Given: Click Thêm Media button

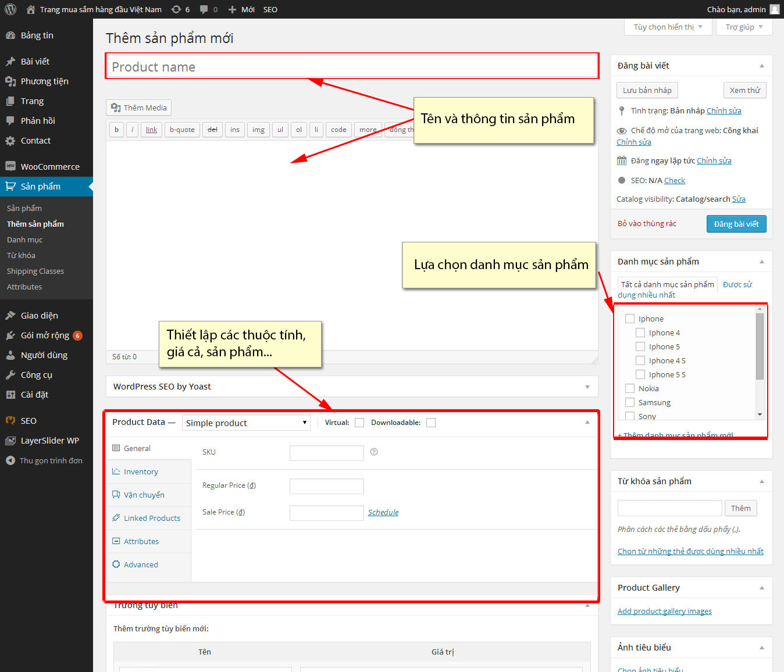Looking at the screenshot, I should pos(139,108).
